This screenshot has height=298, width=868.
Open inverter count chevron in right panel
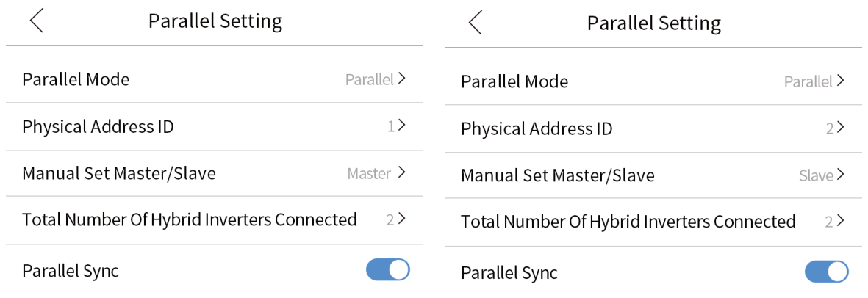pos(840,221)
